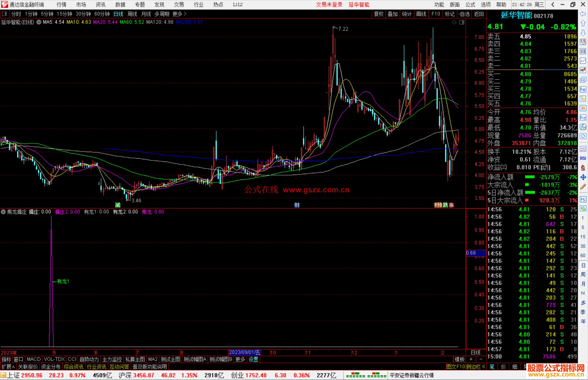Viewport: 588px width, 380px height.
Task: Click the formula f(x) sidebar icon
Action: [x=583, y=127]
